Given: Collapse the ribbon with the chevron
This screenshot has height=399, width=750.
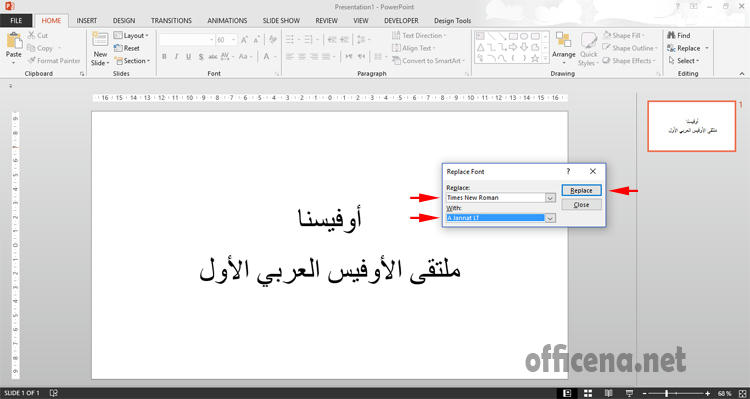Looking at the screenshot, I should 742,74.
